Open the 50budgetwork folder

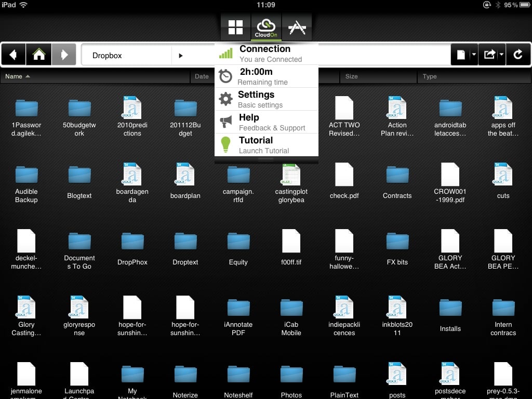[79, 117]
